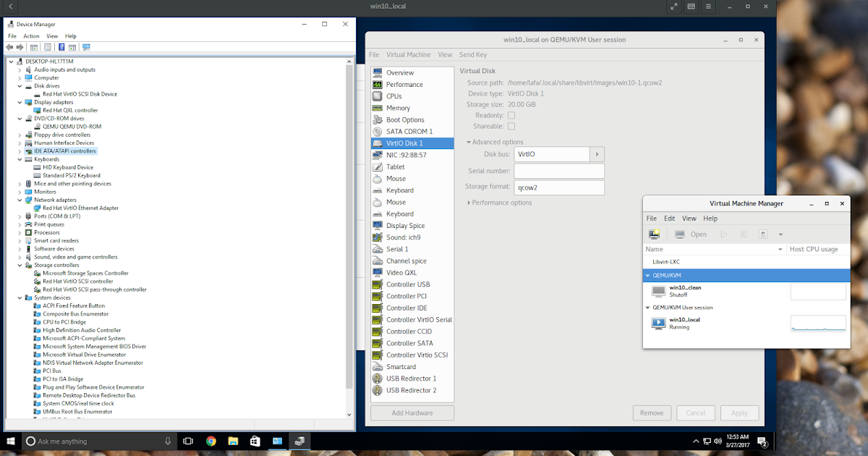Select Red Hat VirtIO Ethernet Adapter

(80, 208)
